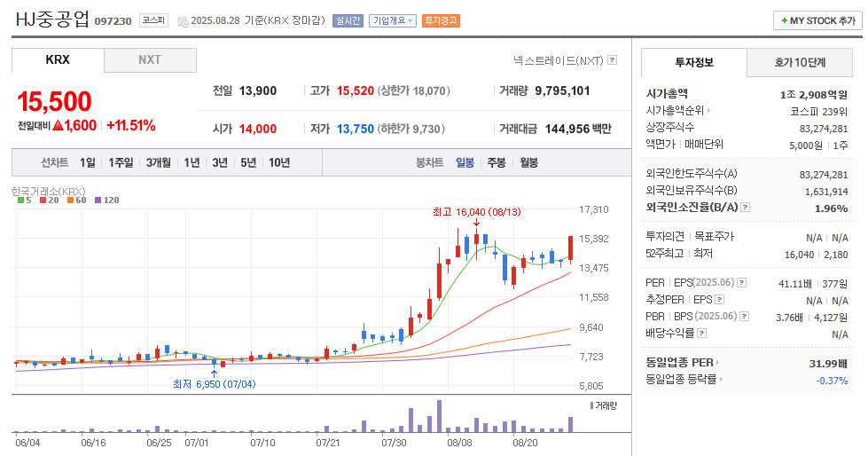Click the 시가총액 value 1조 2,908억원
This screenshot has height=456, width=868.
[x=814, y=95]
